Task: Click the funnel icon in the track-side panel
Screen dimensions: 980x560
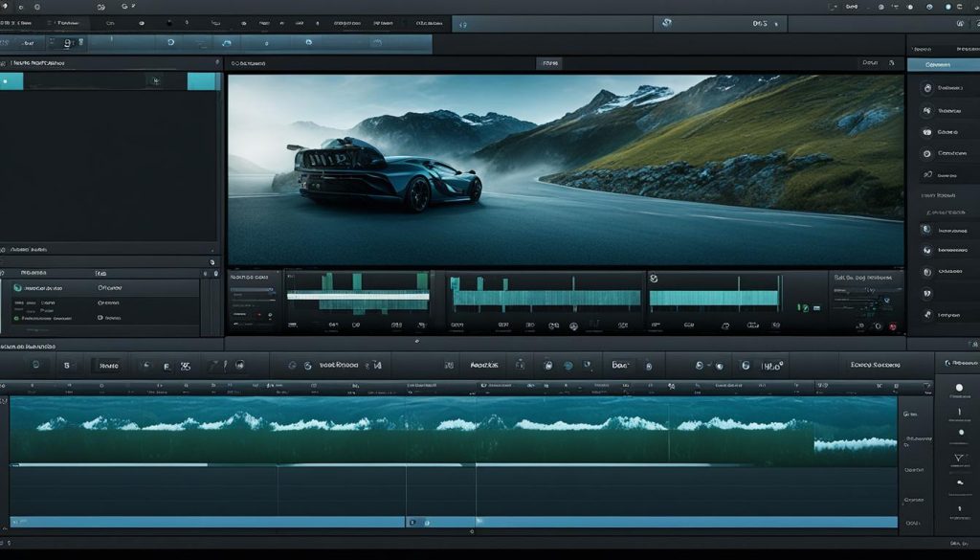Action: point(959,459)
